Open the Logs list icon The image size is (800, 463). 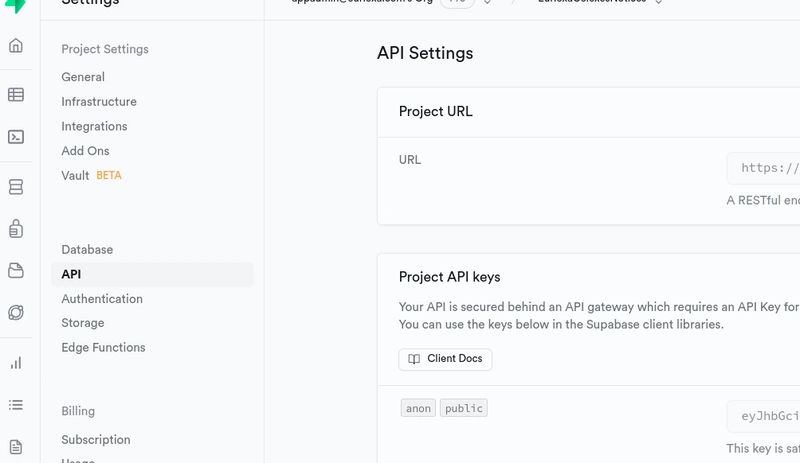coord(16,405)
